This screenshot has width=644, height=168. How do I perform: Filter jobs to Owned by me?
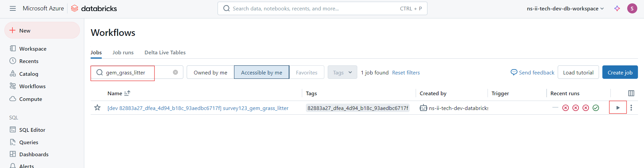211,72
